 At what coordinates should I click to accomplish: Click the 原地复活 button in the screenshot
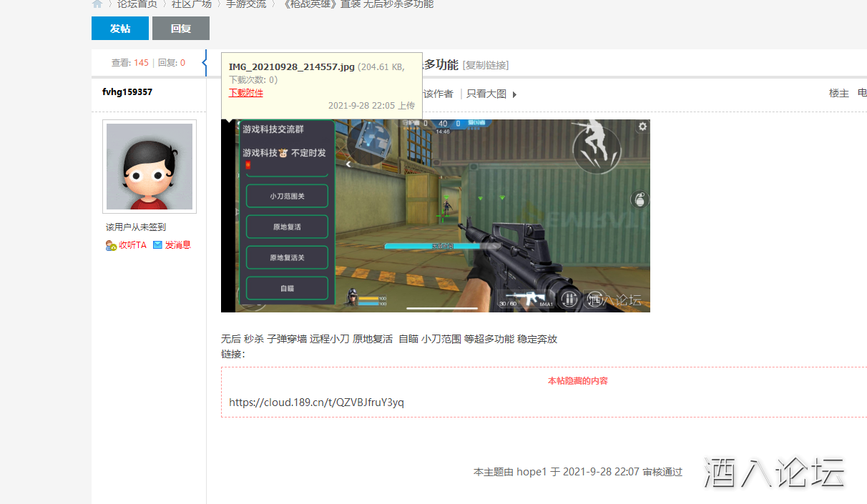pyautogui.click(x=287, y=227)
